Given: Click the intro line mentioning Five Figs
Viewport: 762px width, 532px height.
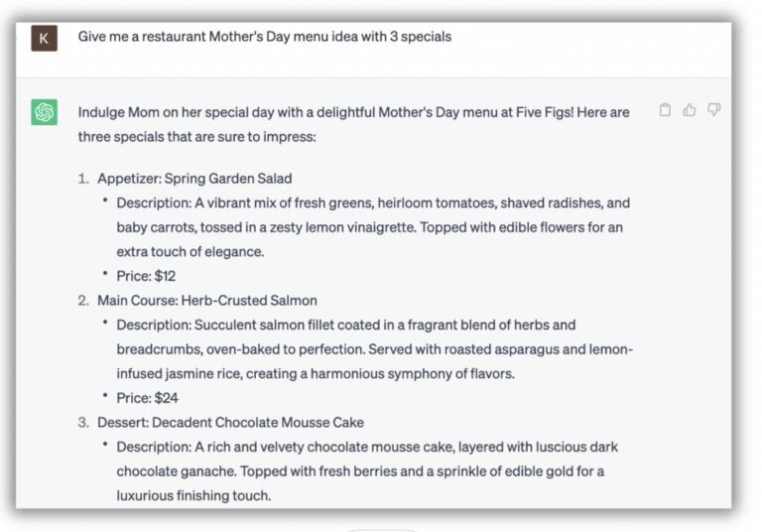Looking at the screenshot, I should tap(353, 112).
